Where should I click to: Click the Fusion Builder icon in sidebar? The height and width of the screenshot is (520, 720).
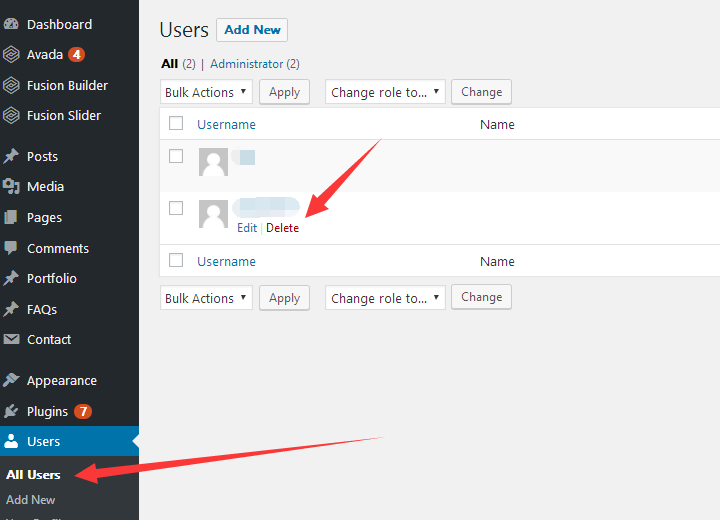click(x=11, y=85)
